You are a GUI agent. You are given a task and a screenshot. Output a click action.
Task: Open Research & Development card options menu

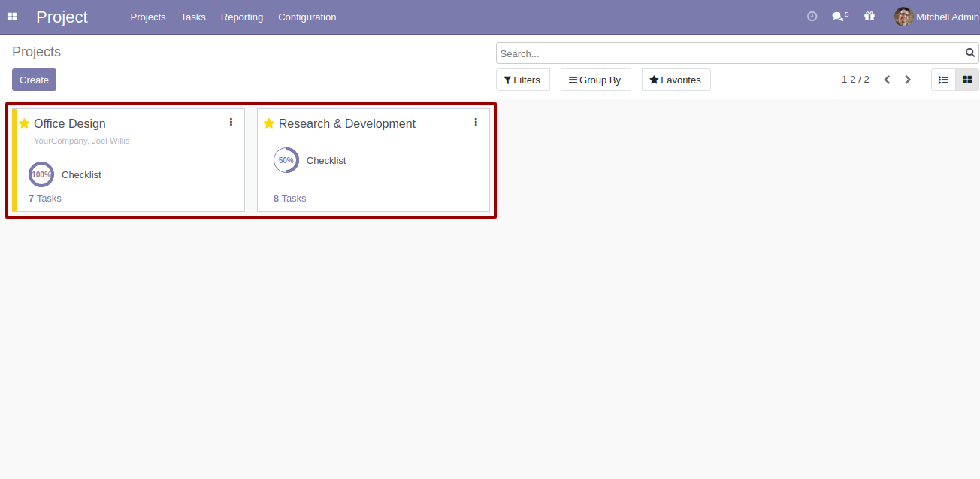(476, 122)
